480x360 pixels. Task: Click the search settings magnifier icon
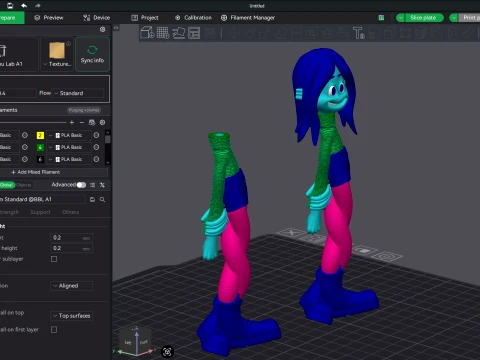[x=102, y=199]
